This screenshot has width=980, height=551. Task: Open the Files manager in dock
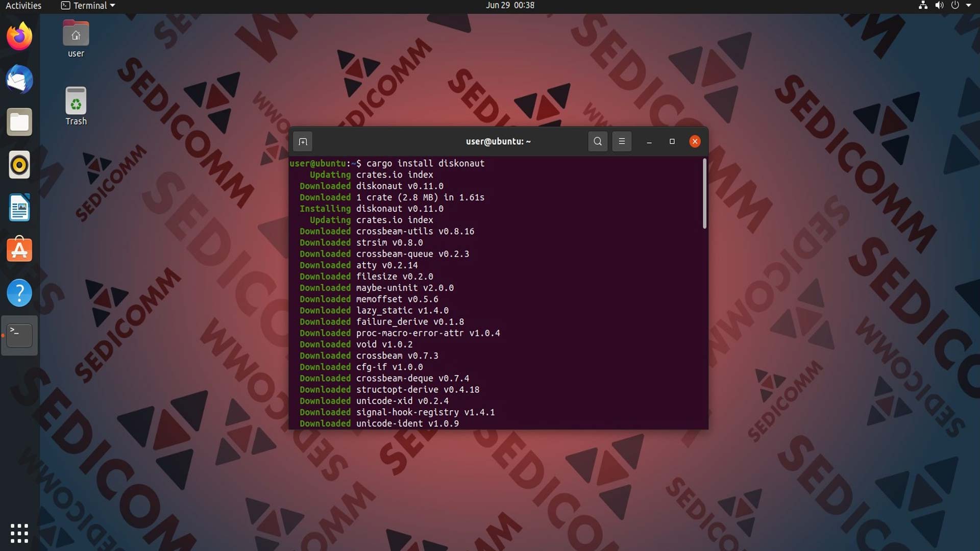point(19,122)
